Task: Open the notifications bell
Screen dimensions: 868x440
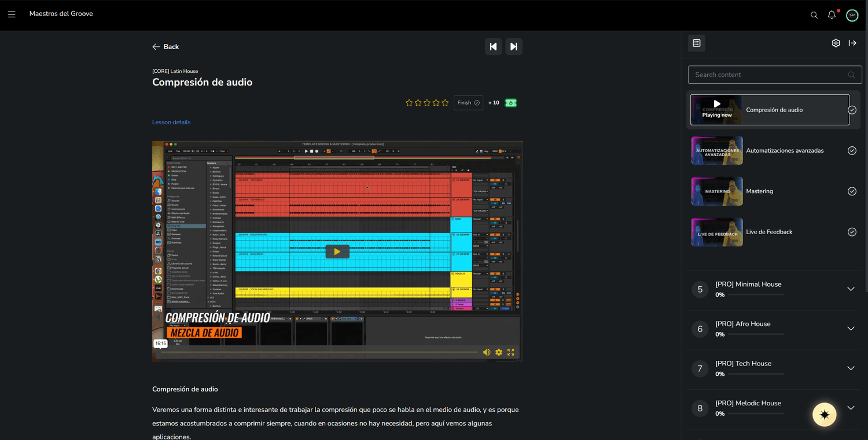Action: click(832, 15)
